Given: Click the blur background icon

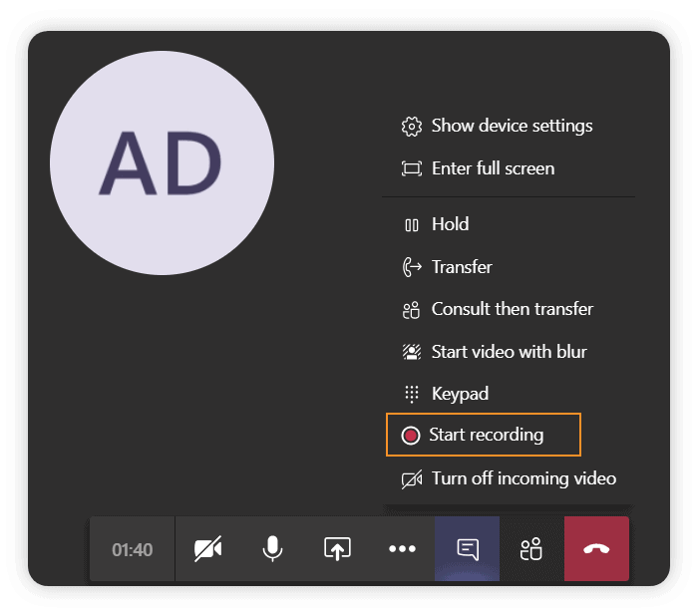Looking at the screenshot, I should coord(412,352).
